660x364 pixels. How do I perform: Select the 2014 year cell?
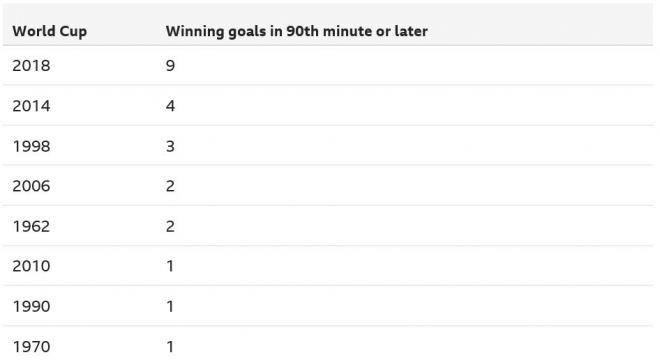pyautogui.click(x=32, y=106)
